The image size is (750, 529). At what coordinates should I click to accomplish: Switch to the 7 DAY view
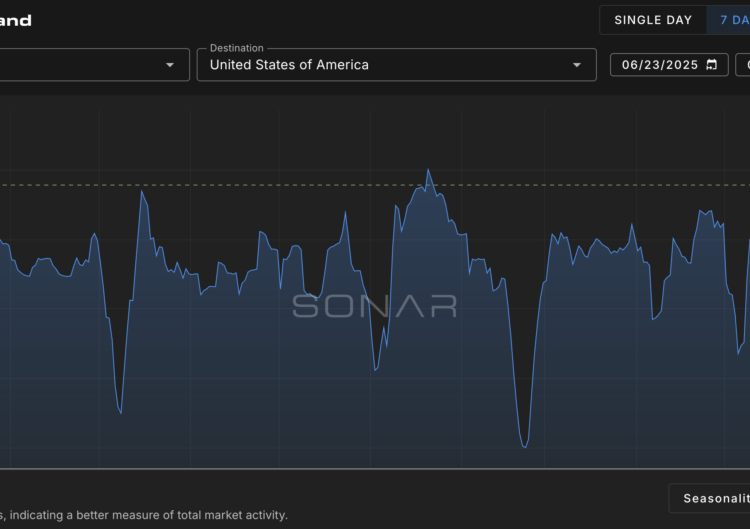(x=728, y=20)
